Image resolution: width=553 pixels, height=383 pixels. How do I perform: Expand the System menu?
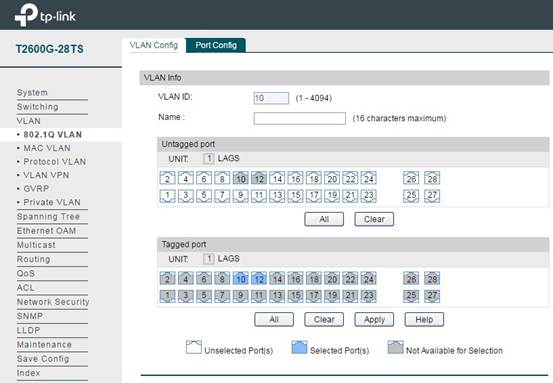pyautogui.click(x=32, y=92)
